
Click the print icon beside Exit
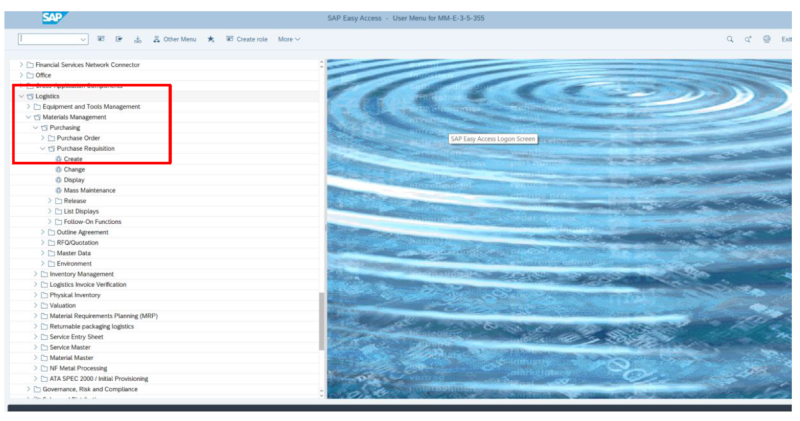[767, 39]
